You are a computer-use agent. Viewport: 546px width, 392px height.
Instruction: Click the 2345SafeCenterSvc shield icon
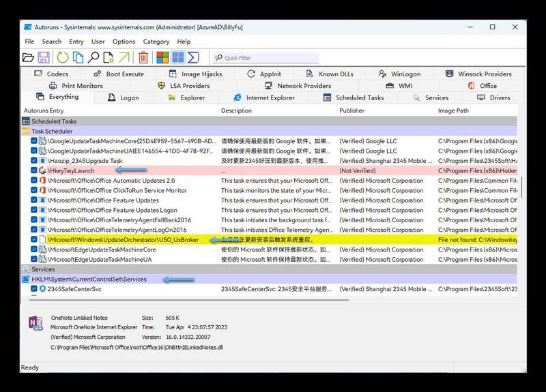point(42,288)
